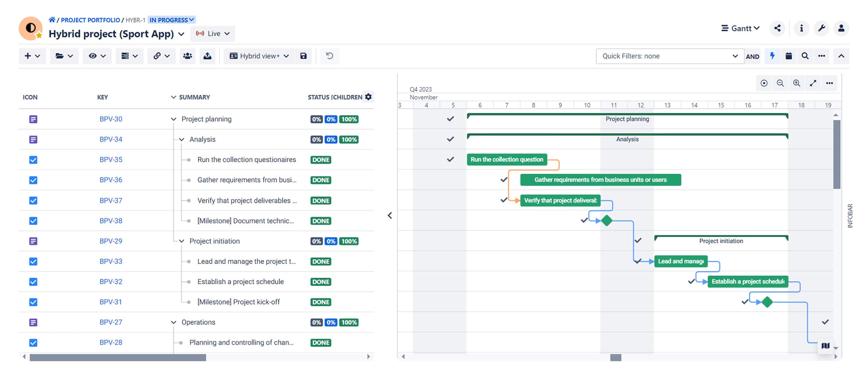Click the map icon in Gantt corner
The image size is (868, 372).
[825, 346]
